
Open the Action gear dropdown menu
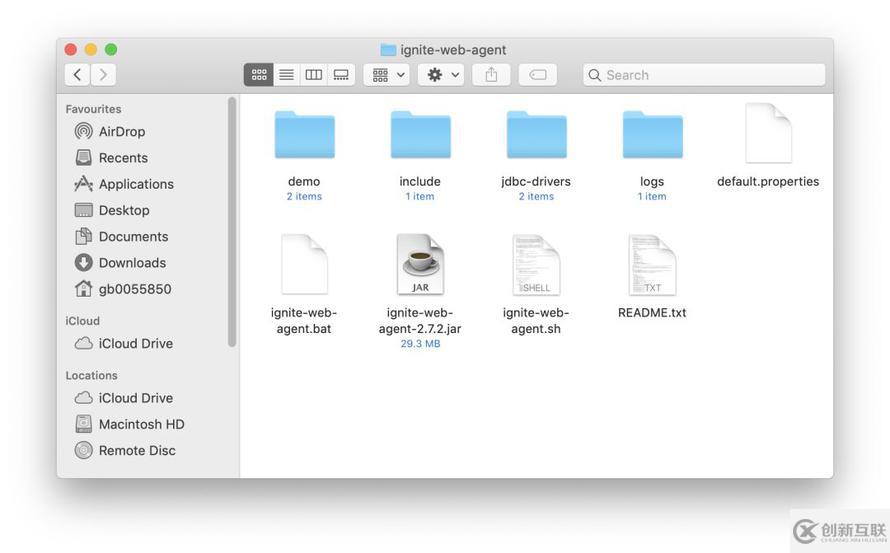(442, 75)
